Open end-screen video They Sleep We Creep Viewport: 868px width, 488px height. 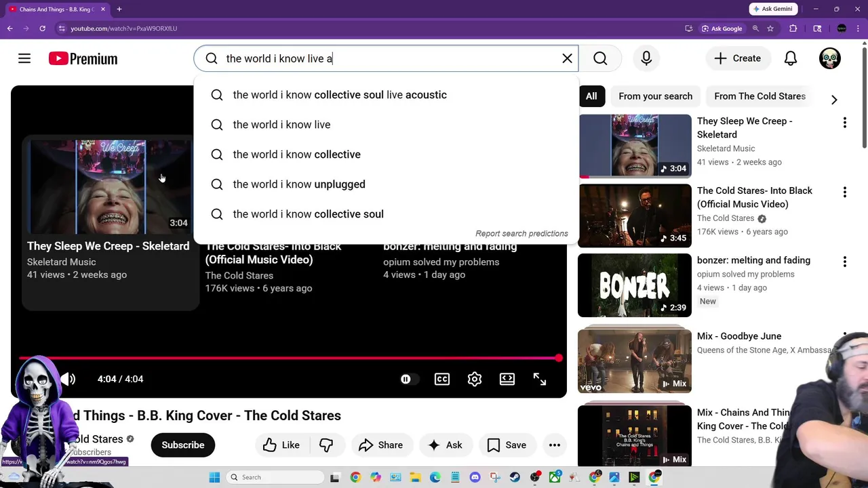[x=111, y=222]
